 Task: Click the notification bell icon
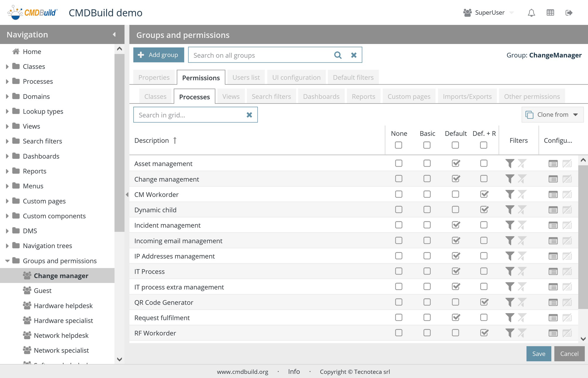(531, 13)
